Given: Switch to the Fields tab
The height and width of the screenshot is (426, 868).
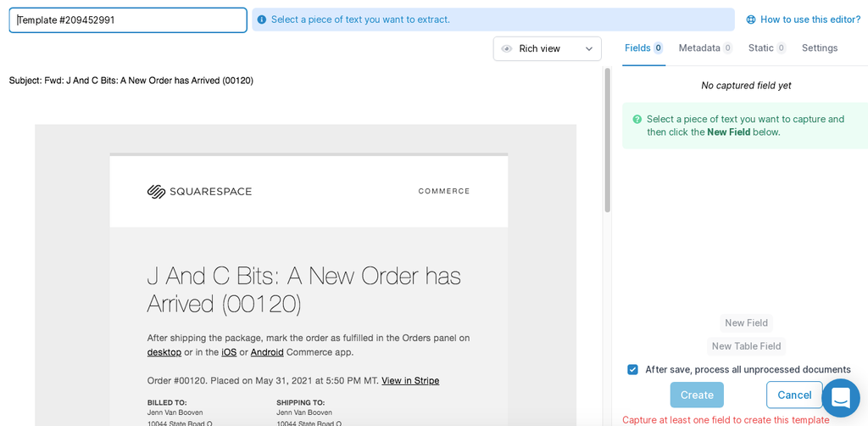Looking at the screenshot, I should [x=643, y=48].
